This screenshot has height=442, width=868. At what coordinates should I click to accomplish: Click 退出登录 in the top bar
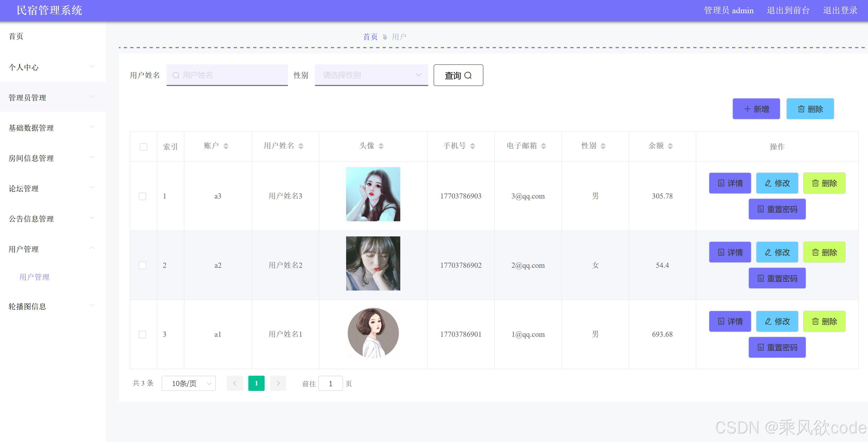(x=840, y=11)
